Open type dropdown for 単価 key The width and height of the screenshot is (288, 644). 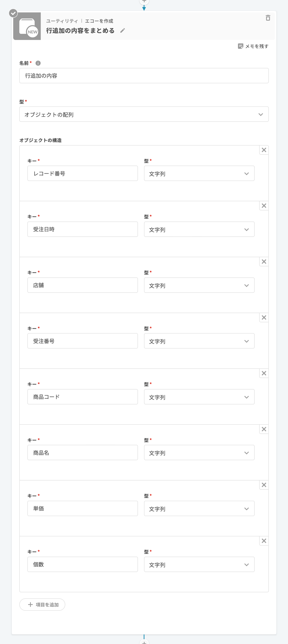[x=199, y=509]
